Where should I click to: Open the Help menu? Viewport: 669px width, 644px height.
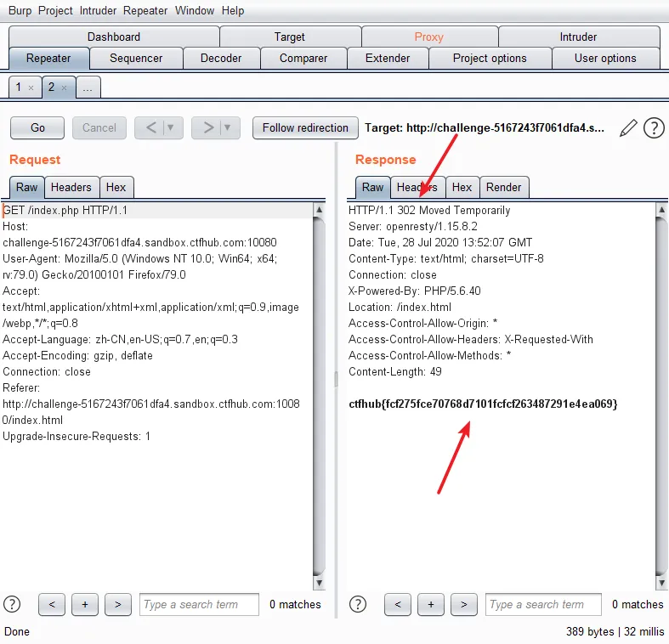click(233, 10)
